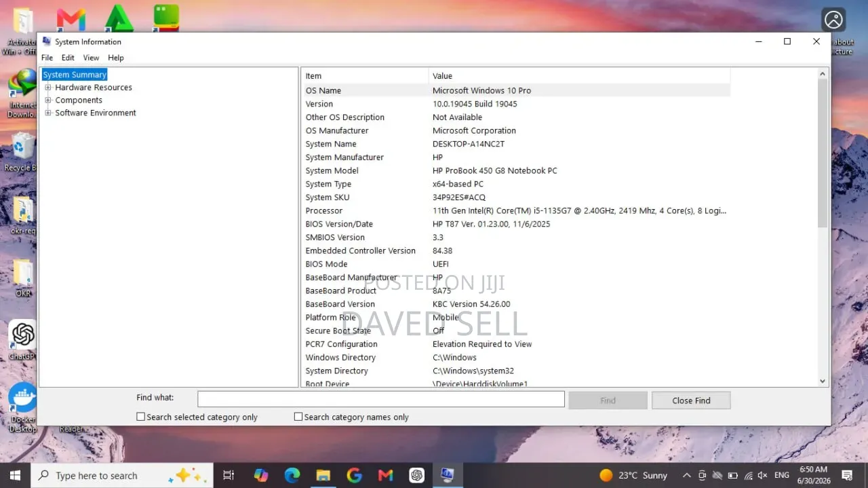Image resolution: width=868 pixels, height=488 pixels.
Task: Click the ENG language indicator
Action: click(x=782, y=475)
